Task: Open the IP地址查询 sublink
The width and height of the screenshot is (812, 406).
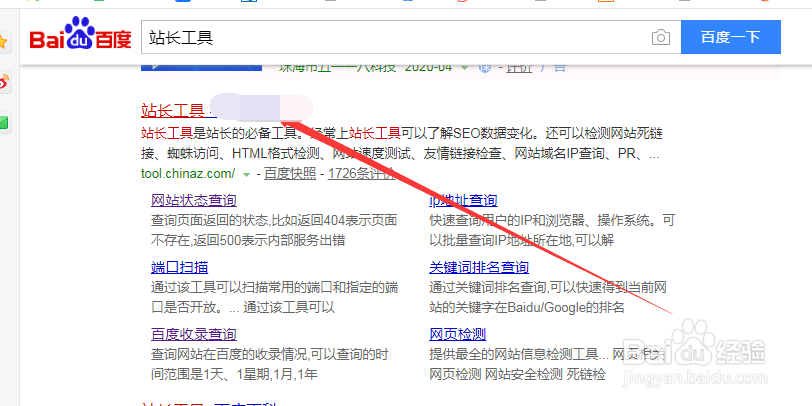Action: coord(463,200)
